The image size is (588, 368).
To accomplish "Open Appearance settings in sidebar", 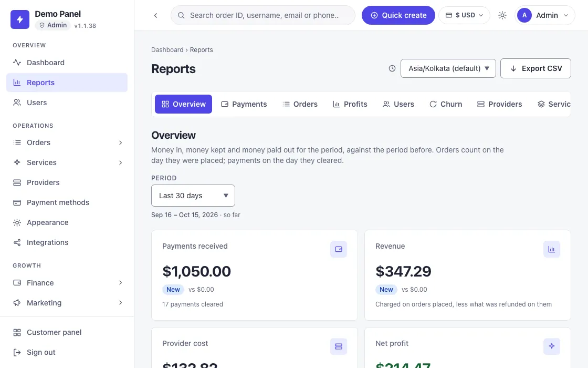I will pos(67,223).
